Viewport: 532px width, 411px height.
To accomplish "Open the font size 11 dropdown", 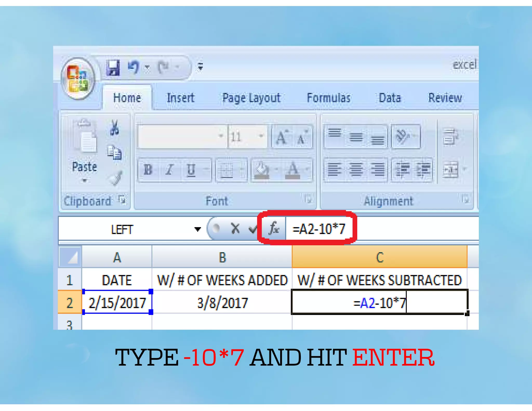I will 261,136.
